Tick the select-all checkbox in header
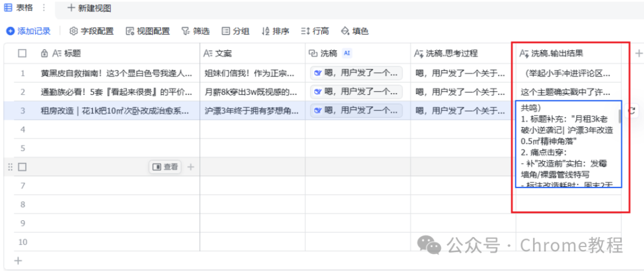Viewport: 644px width, 271px height. 22,53
